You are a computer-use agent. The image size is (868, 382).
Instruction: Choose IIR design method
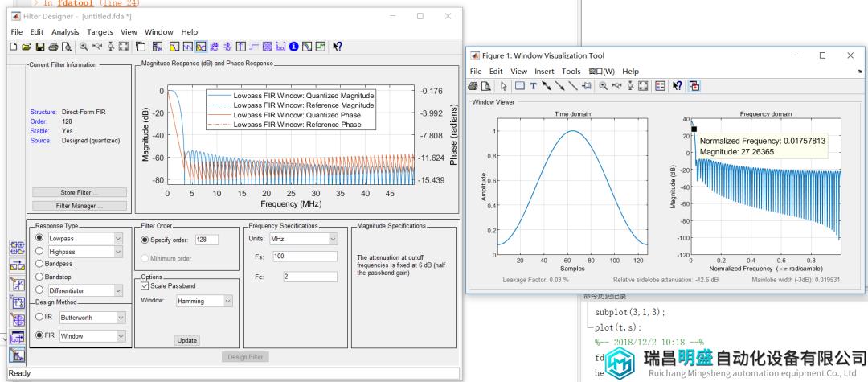[x=39, y=317]
